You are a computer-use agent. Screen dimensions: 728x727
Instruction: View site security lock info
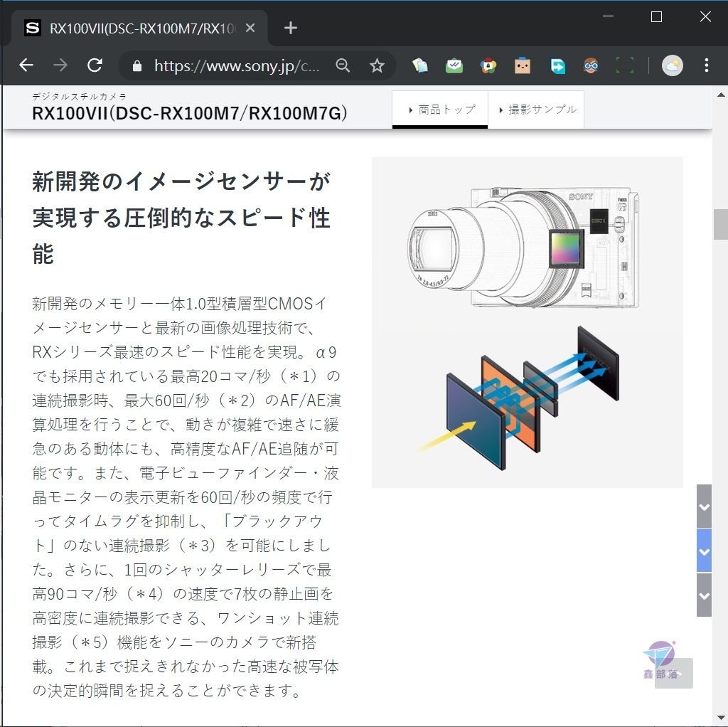137,65
